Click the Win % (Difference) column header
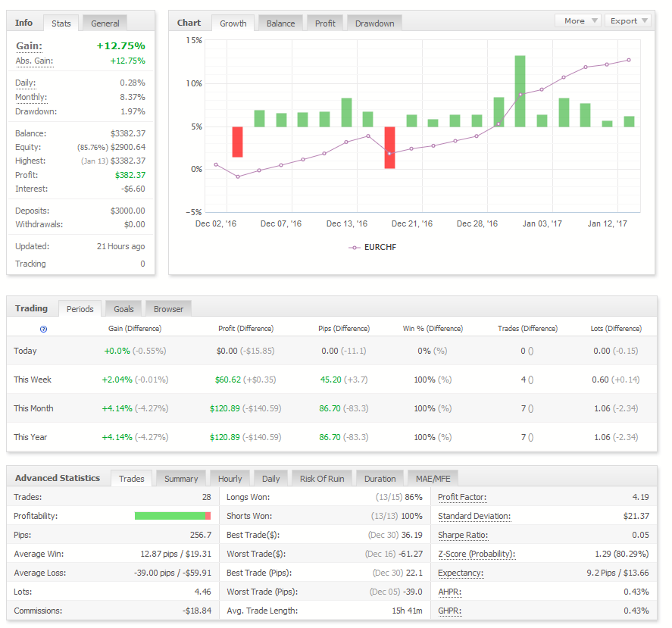 [433, 329]
